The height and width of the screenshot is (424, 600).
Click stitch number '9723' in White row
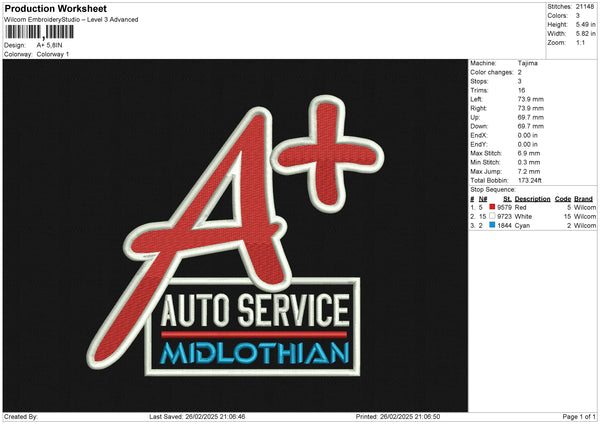(x=504, y=217)
